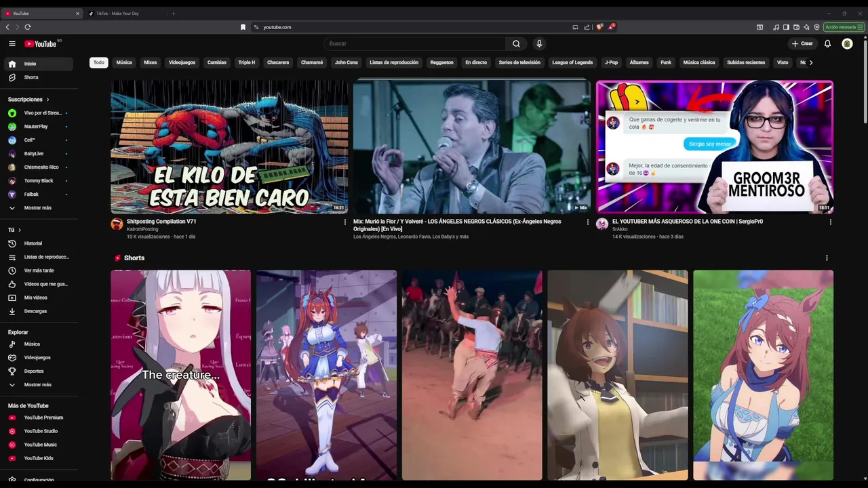The height and width of the screenshot is (488, 868).
Task: Open Descargas in the sidebar
Action: click(x=37, y=311)
